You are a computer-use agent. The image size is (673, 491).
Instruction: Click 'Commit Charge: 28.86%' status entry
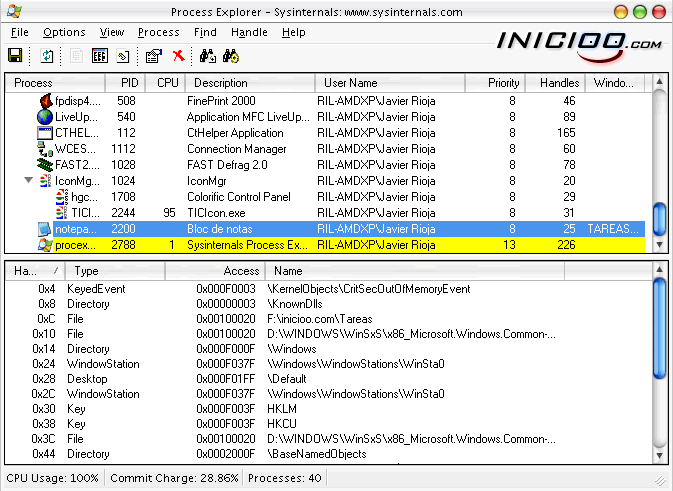tap(174, 478)
